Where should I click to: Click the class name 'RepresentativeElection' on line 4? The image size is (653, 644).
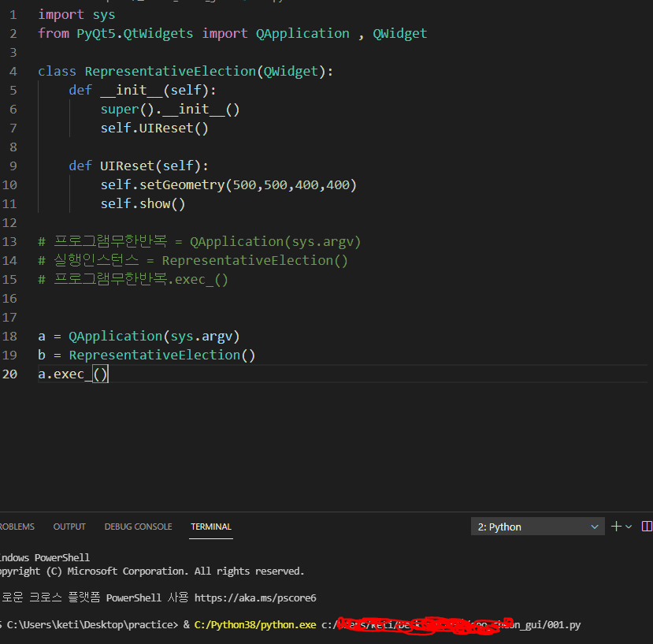point(170,71)
